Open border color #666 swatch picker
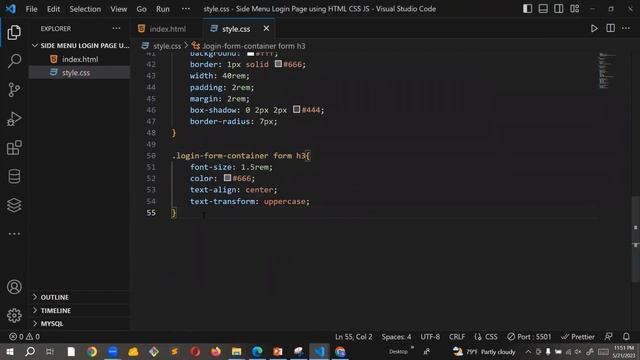This screenshot has height=360, width=640. click(278, 64)
